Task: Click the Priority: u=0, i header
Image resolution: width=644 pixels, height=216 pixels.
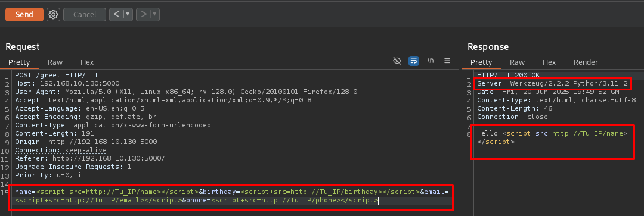Action: [48, 175]
